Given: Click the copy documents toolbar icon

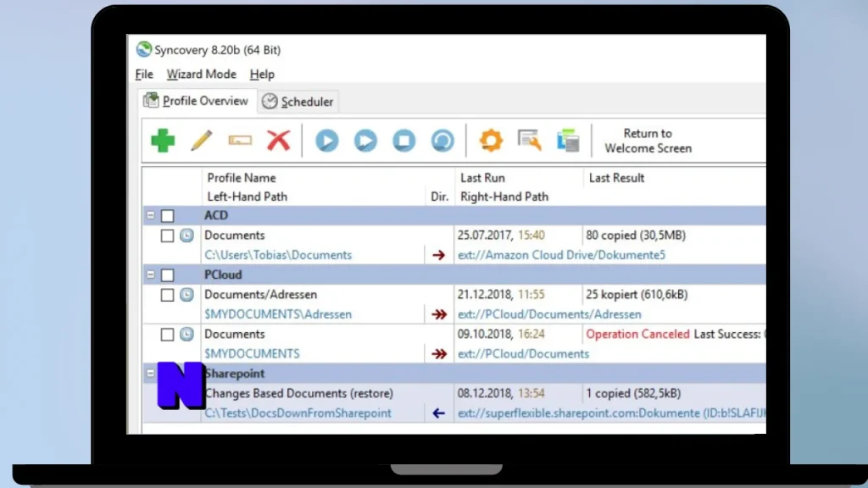Looking at the screenshot, I should (568, 141).
